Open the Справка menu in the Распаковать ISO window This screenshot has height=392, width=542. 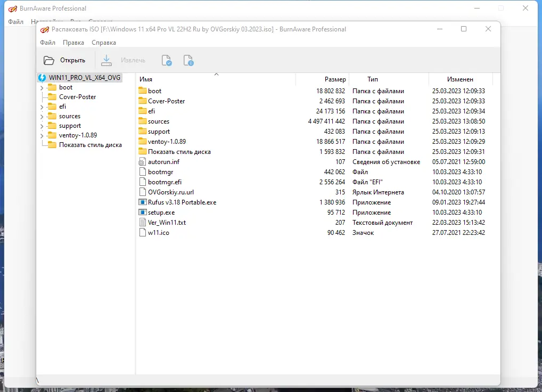click(104, 43)
